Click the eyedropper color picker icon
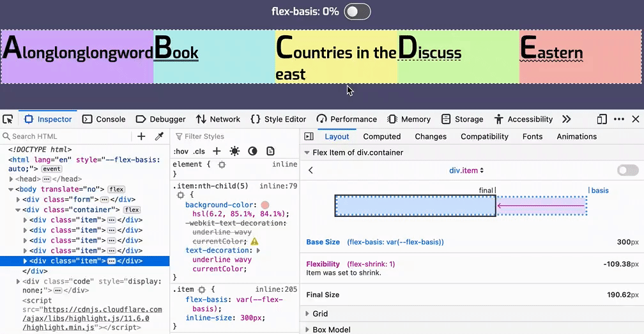The image size is (644, 334). tap(160, 136)
